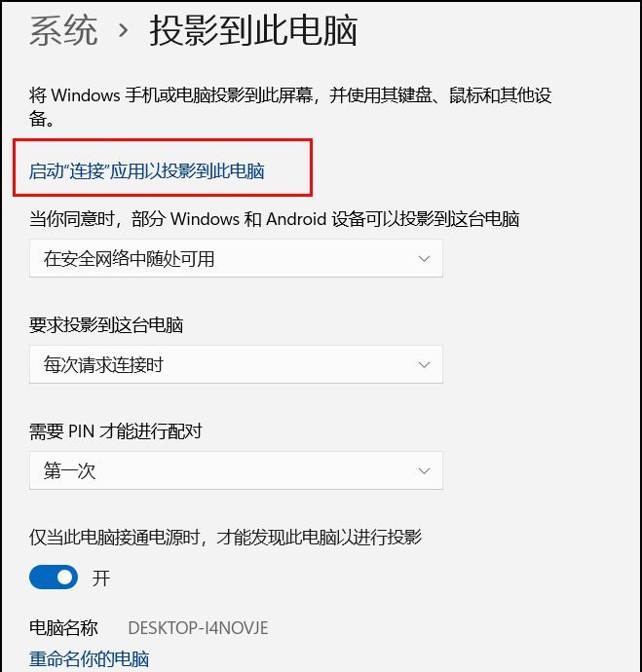642x672 pixels.
Task: Click the 需要 PIN 才能进行配对 heading
Action: tap(115, 430)
